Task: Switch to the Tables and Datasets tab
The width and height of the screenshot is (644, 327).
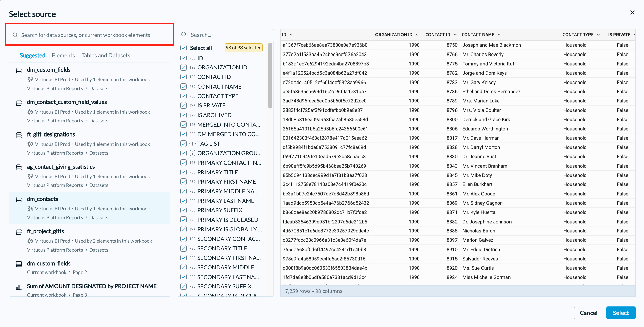Action: (106, 55)
